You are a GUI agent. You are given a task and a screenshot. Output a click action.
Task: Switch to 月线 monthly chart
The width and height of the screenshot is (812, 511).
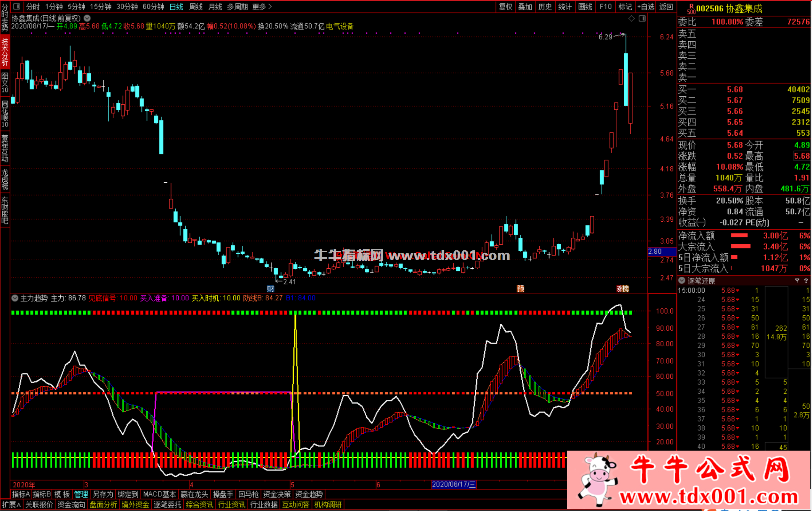[x=215, y=7]
